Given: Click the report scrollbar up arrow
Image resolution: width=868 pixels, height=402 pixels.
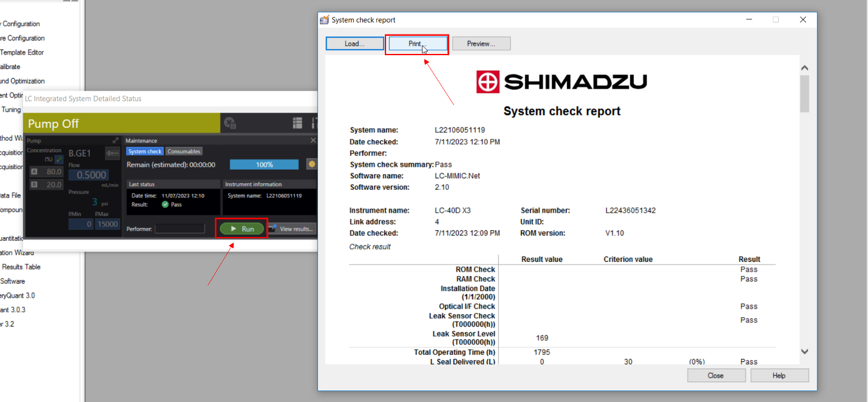Looking at the screenshot, I should pos(804,68).
